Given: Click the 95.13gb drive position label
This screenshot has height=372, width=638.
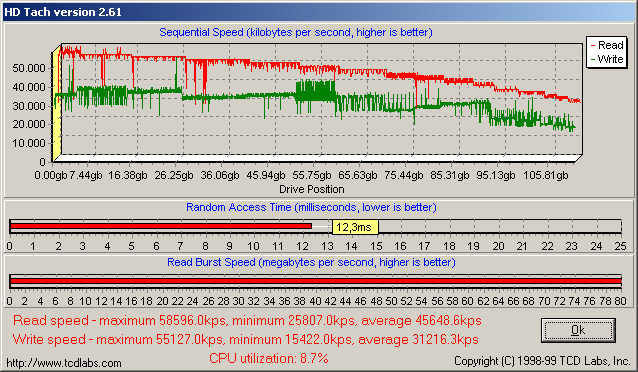Looking at the screenshot, I should (x=496, y=175).
